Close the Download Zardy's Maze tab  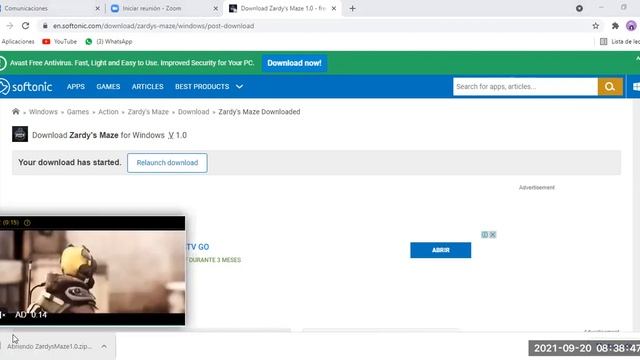coord(333,8)
